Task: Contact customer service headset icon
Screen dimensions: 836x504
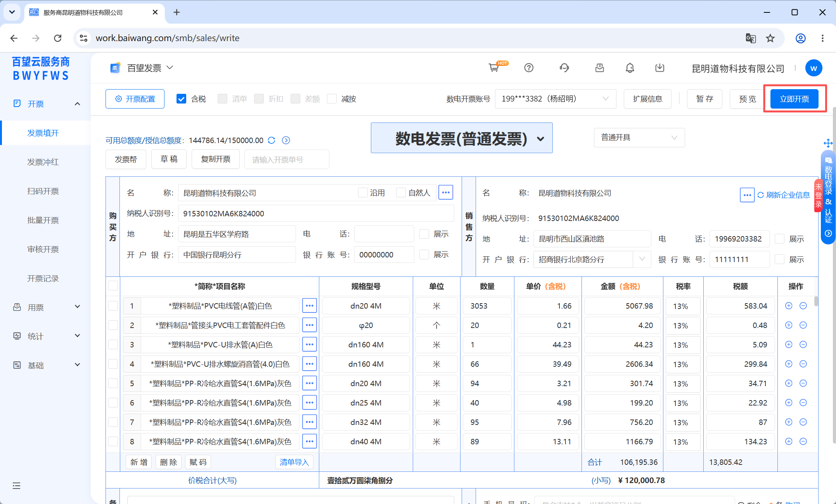Action: 564,68
